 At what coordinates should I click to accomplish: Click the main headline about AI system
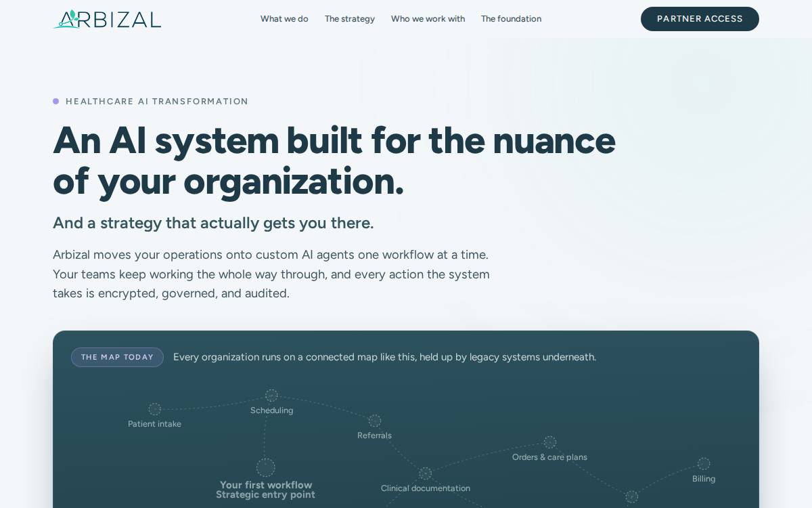click(334, 161)
